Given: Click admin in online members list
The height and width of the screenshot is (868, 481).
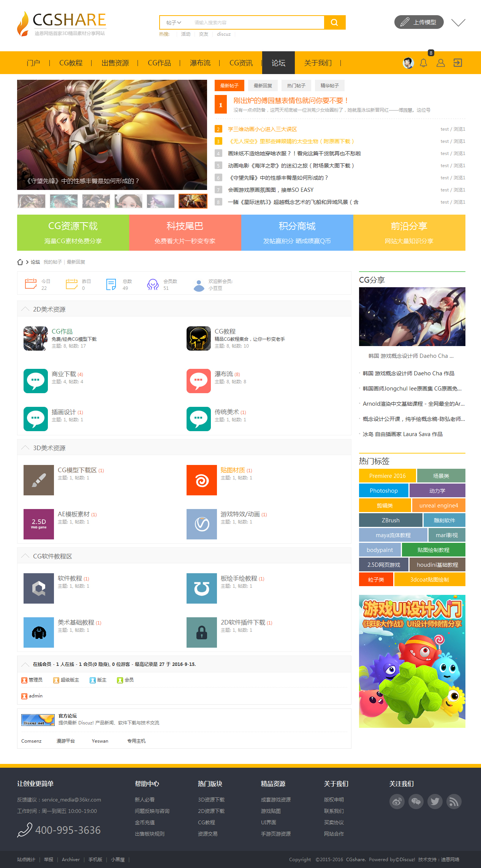Looking at the screenshot, I should [36, 696].
